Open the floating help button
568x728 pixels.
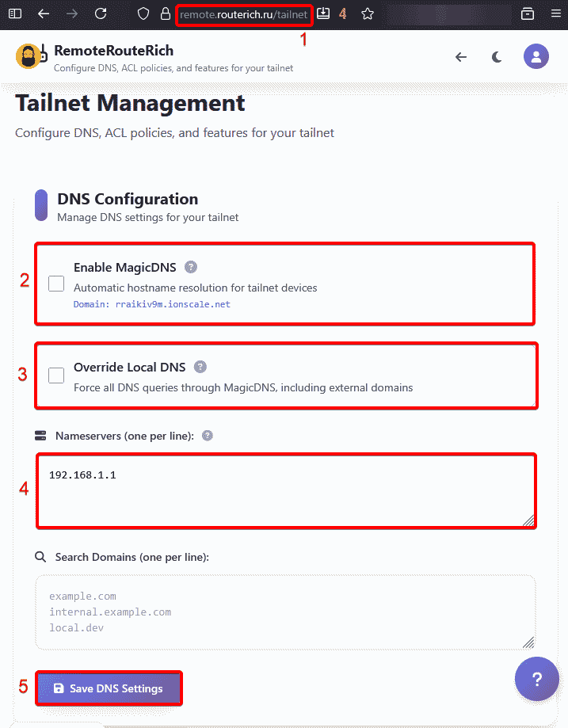pyautogui.click(x=537, y=679)
